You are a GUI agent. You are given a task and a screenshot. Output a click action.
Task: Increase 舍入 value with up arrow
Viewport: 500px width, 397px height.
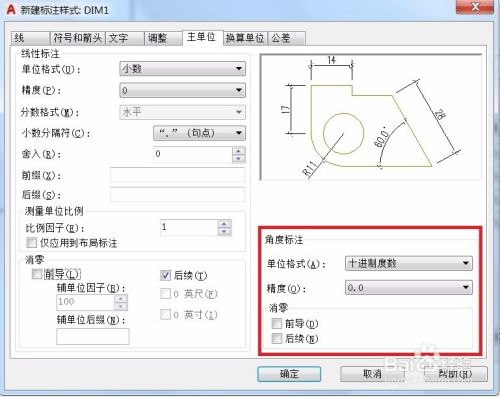(238, 151)
